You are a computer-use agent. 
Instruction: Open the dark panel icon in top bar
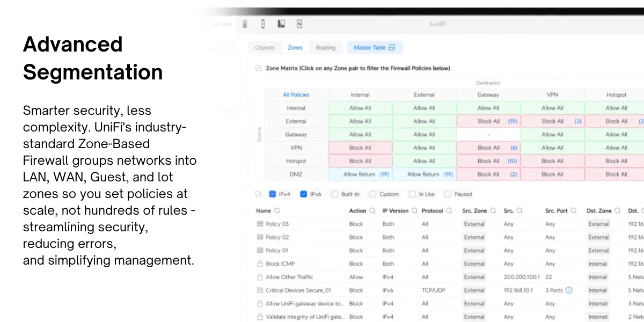281,24
